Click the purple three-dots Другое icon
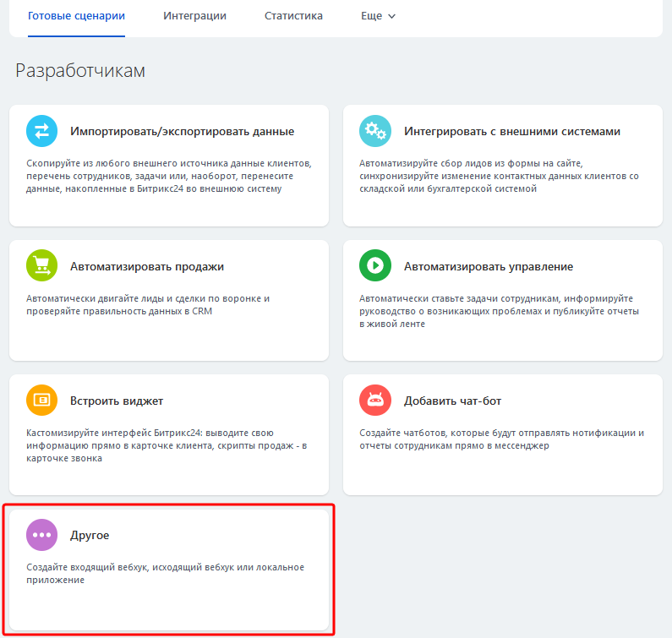Image resolution: width=672 pixels, height=638 pixels. (x=41, y=535)
